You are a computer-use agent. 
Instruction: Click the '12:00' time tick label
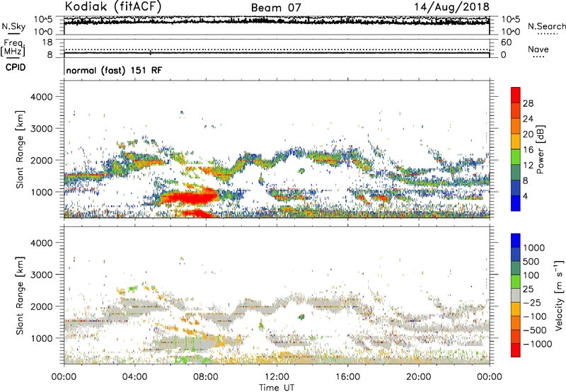(x=277, y=377)
